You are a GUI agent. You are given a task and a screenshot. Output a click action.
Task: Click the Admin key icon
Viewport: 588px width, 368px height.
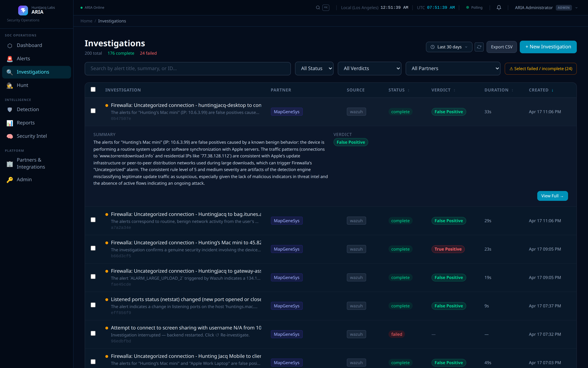coord(10,180)
